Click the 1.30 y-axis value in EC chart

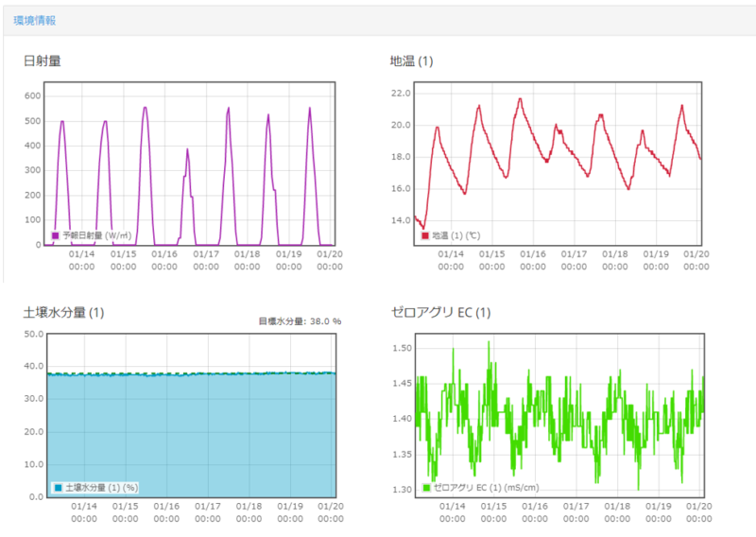(x=403, y=490)
